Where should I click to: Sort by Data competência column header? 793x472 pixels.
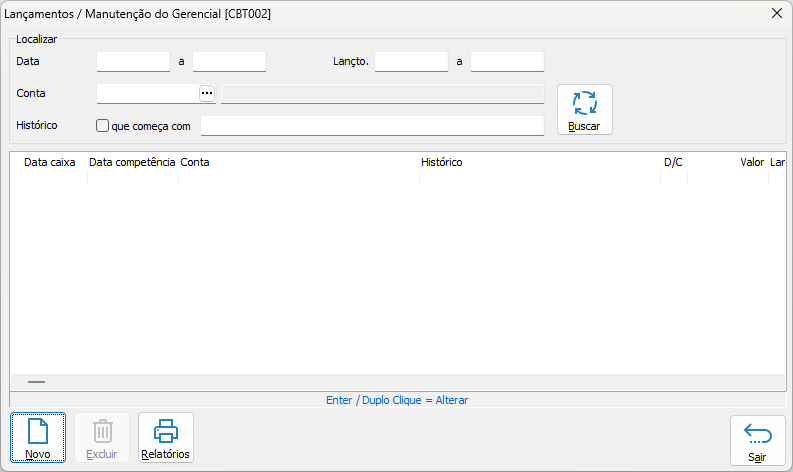pos(132,162)
